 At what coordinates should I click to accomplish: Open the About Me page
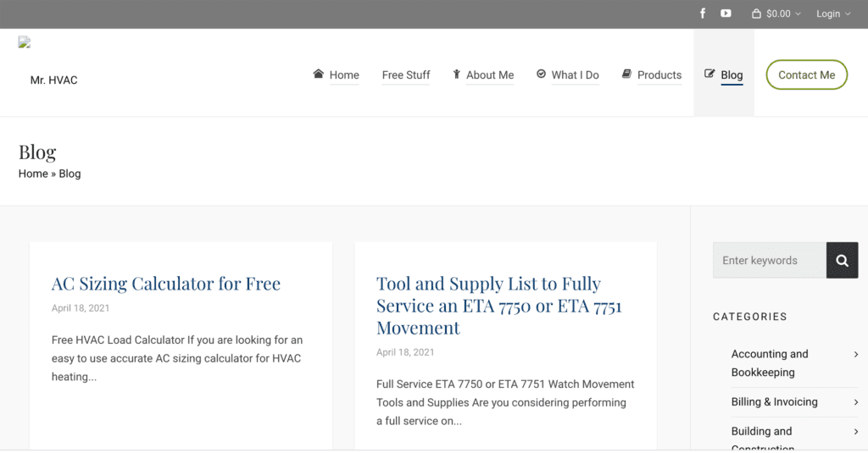click(490, 75)
